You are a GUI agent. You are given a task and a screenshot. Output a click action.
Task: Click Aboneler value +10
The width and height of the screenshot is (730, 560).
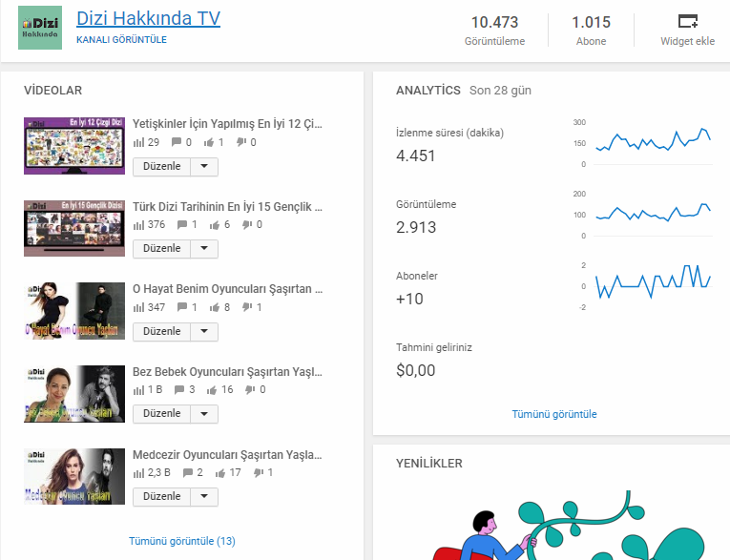click(x=409, y=299)
